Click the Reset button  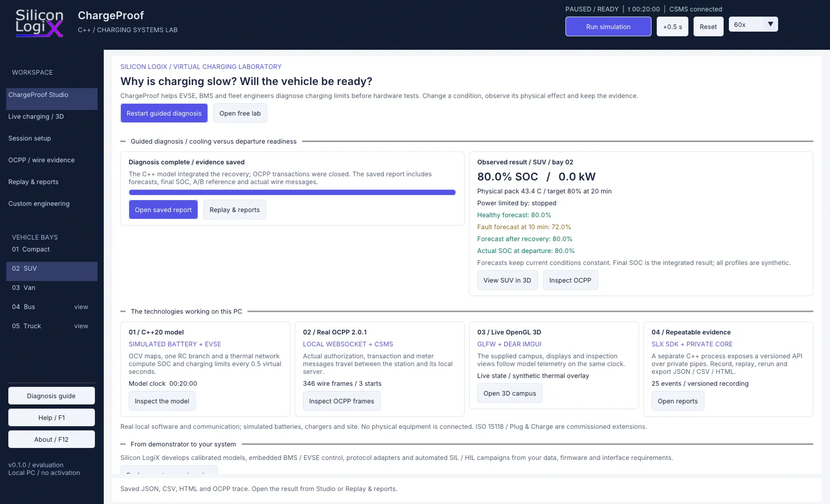[708, 26]
